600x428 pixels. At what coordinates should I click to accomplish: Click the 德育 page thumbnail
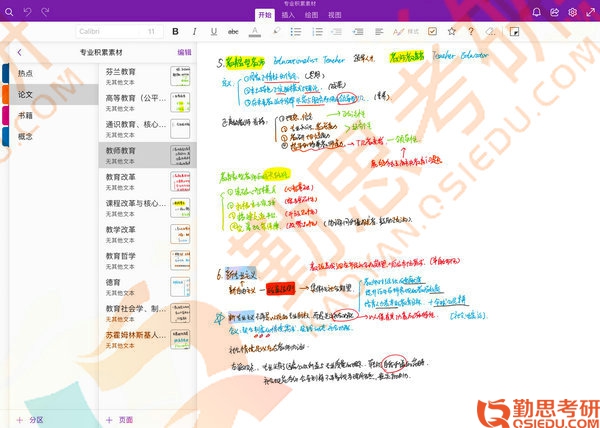[180, 287]
